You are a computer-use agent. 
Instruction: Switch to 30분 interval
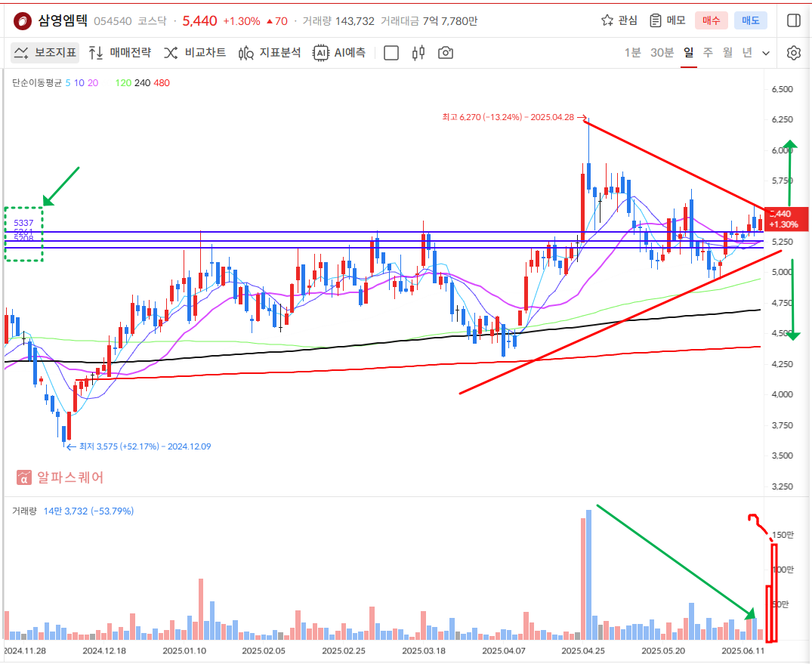pos(662,52)
